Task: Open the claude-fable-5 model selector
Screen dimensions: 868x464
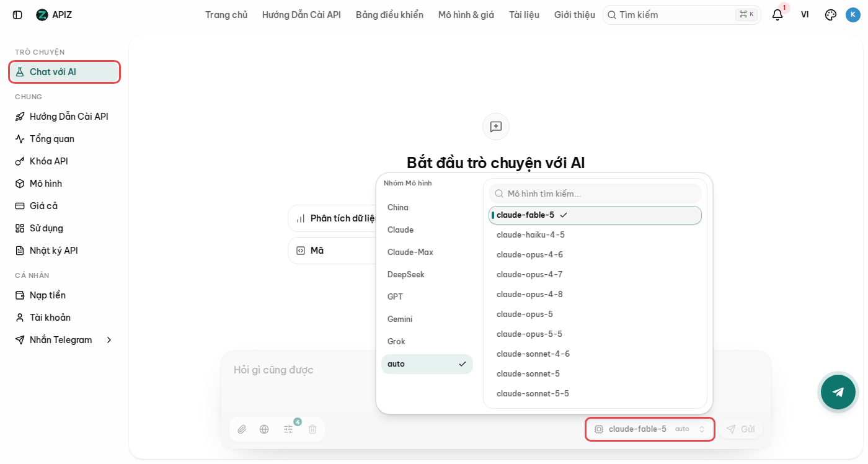Action: [x=650, y=429]
